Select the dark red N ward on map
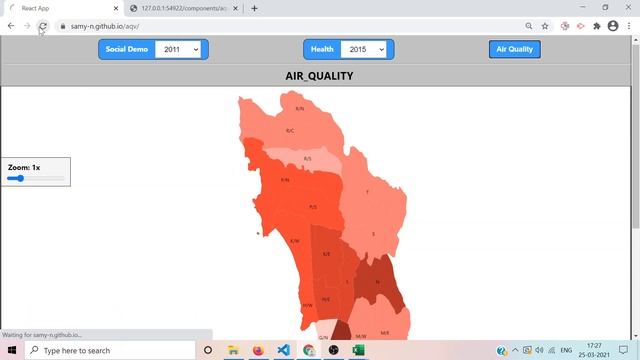Image resolution: width=640 pixels, height=360 pixels. [377, 282]
